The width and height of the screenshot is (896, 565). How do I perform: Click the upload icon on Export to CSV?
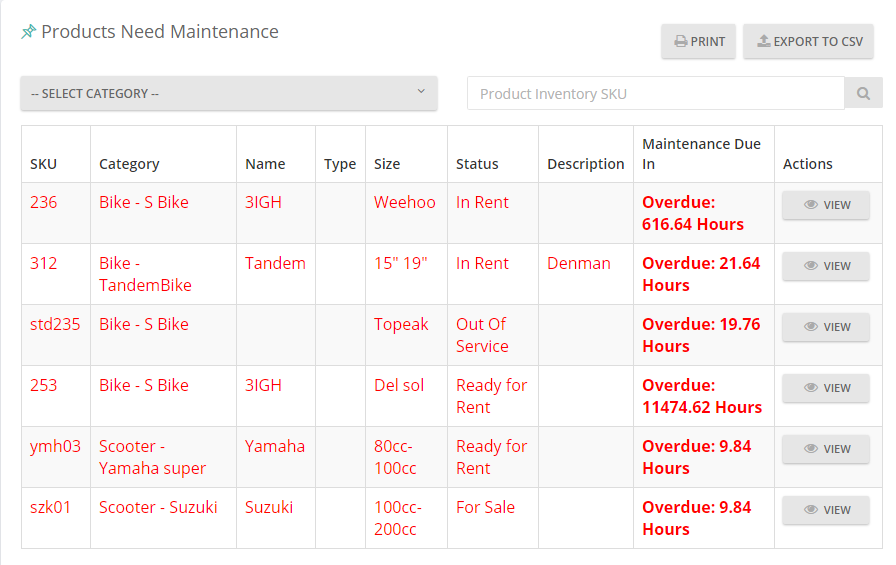click(763, 41)
